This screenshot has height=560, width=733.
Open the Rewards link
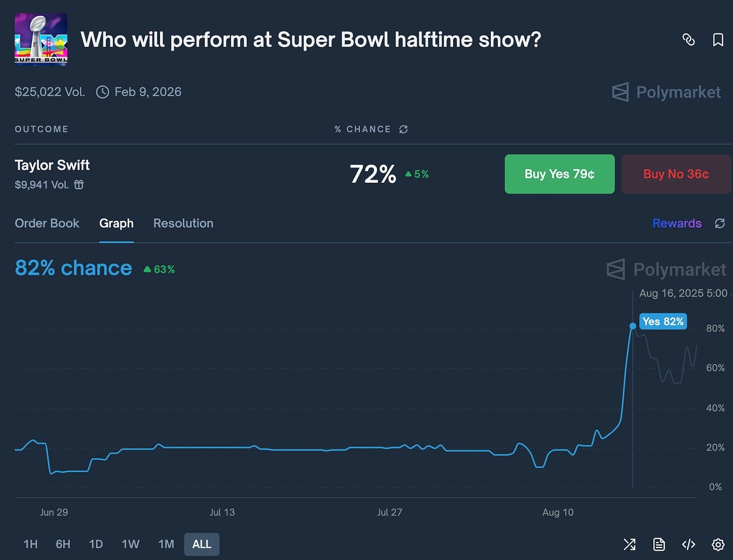pyautogui.click(x=677, y=223)
